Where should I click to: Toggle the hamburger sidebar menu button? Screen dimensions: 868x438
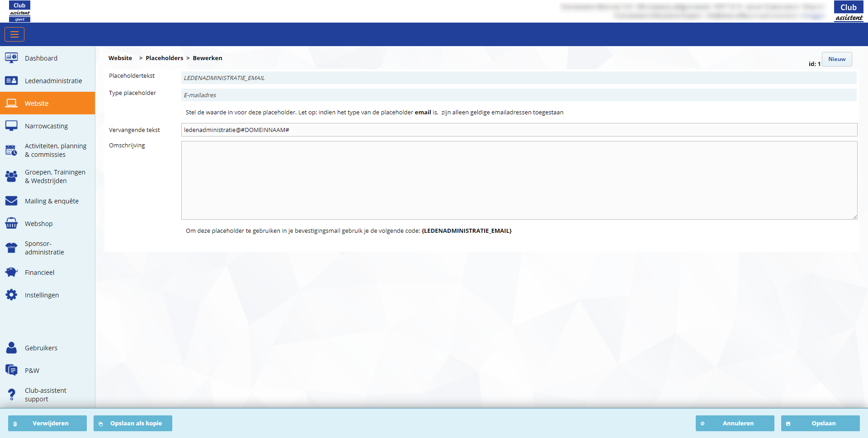pos(14,34)
